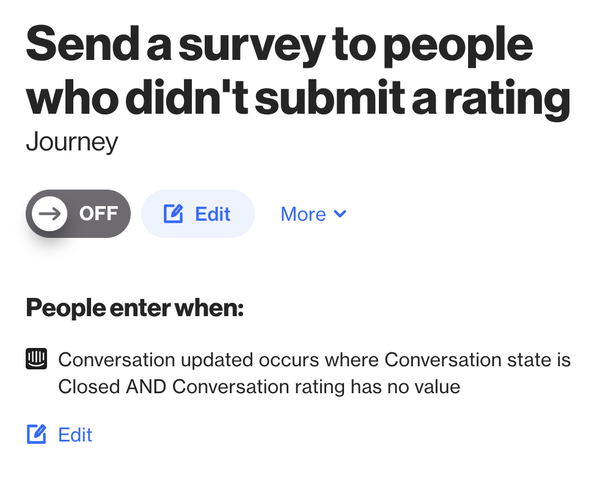Click the "Send a survey to people" title line
Image resolution: width=600 pixels, height=477 pixels.
pos(280,48)
